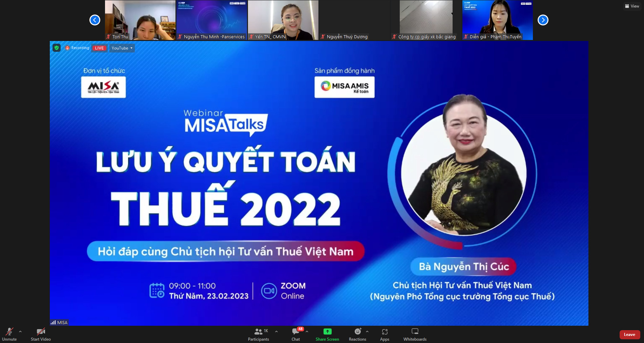Click the MISA signal strength icon

pos(53,322)
